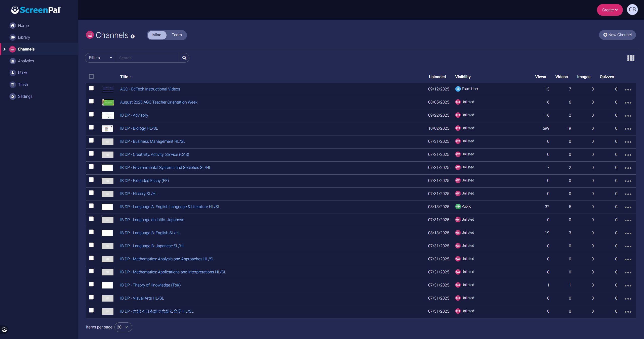Click the ScreenPal logo
The image size is (644, 339).
36,10
